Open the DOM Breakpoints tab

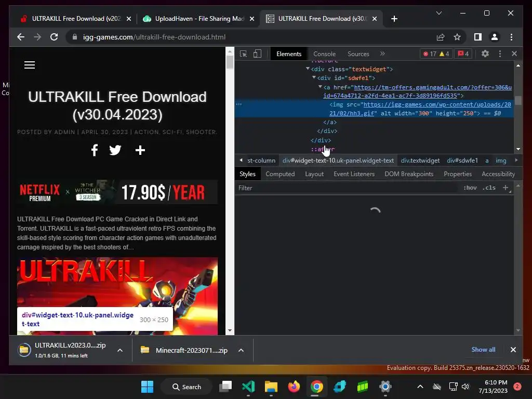409,174
